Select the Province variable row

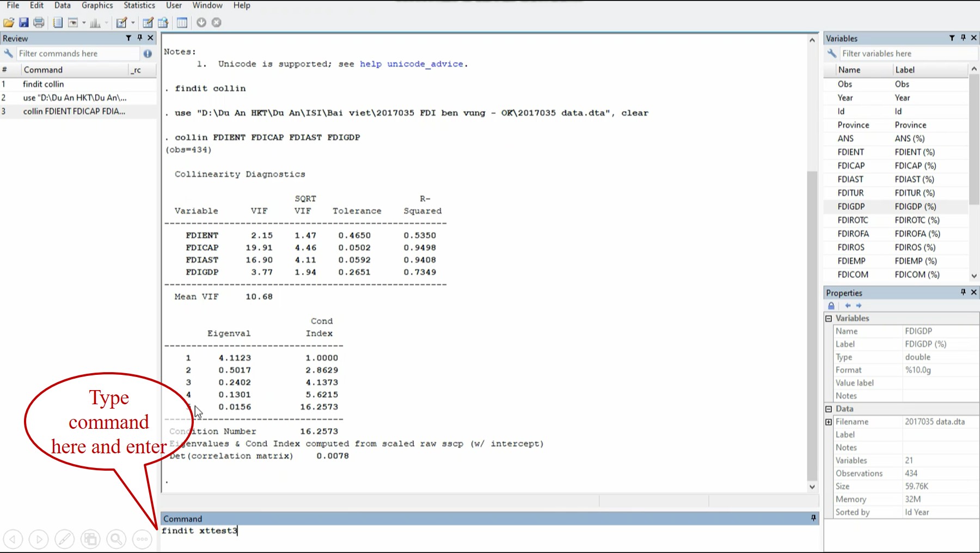(x=896, y=125)
